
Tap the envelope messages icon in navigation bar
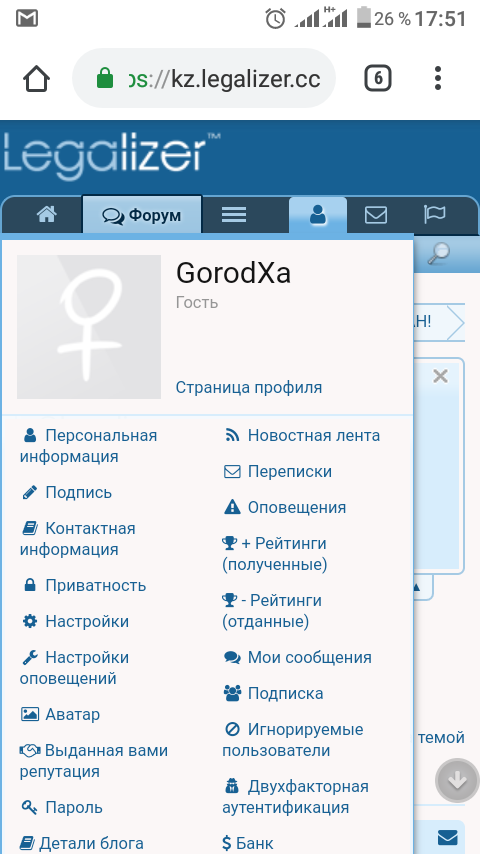point(376,215)
